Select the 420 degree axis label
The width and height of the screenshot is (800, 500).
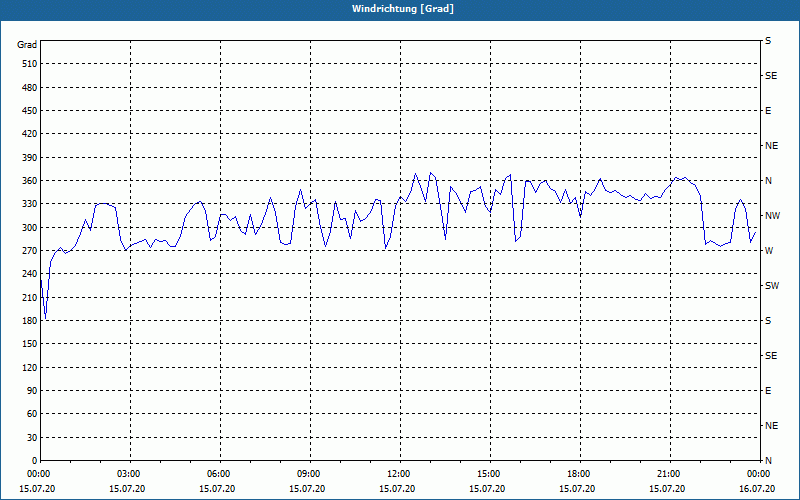30,134
